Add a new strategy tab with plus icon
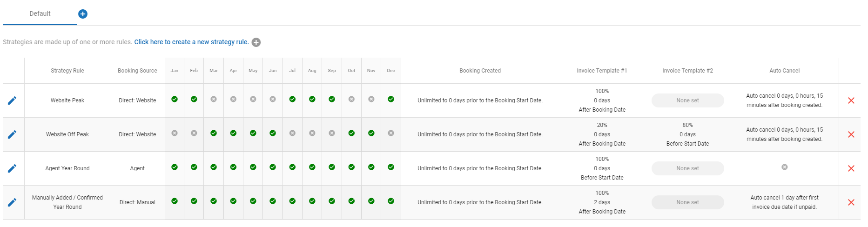The width and height of the screenshot is (868, 227). coord(83,14)
